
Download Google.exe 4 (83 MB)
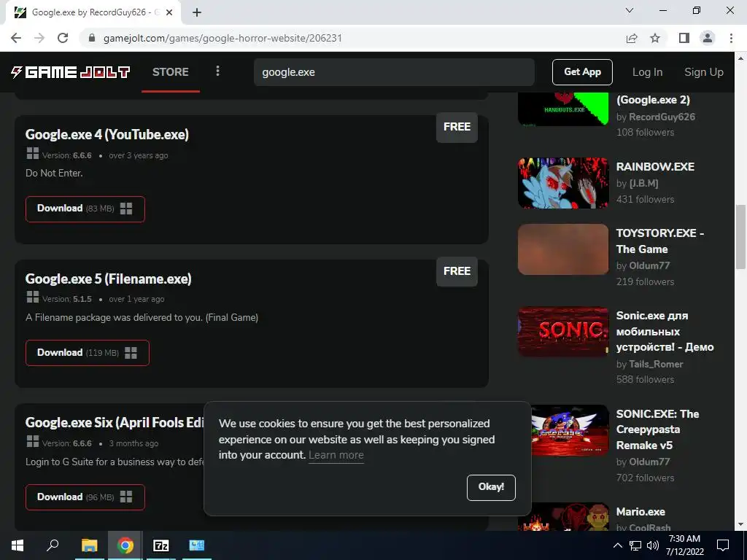(85, 209)
